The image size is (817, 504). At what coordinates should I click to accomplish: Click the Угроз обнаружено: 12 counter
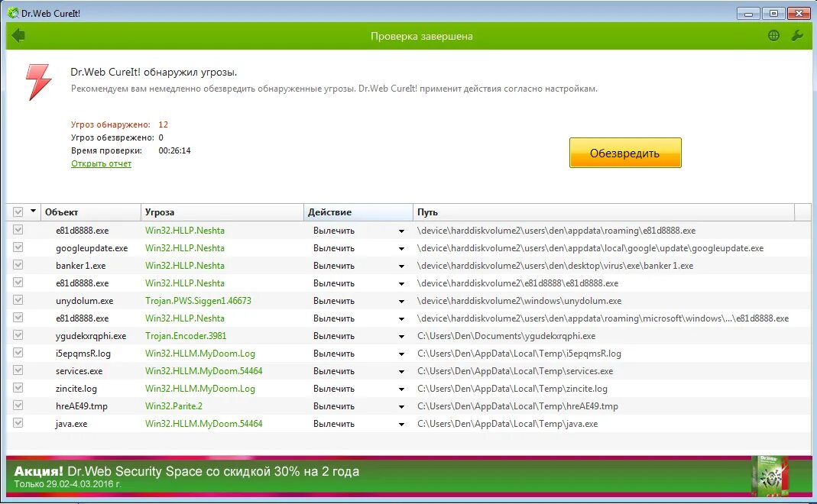[119, 124]
